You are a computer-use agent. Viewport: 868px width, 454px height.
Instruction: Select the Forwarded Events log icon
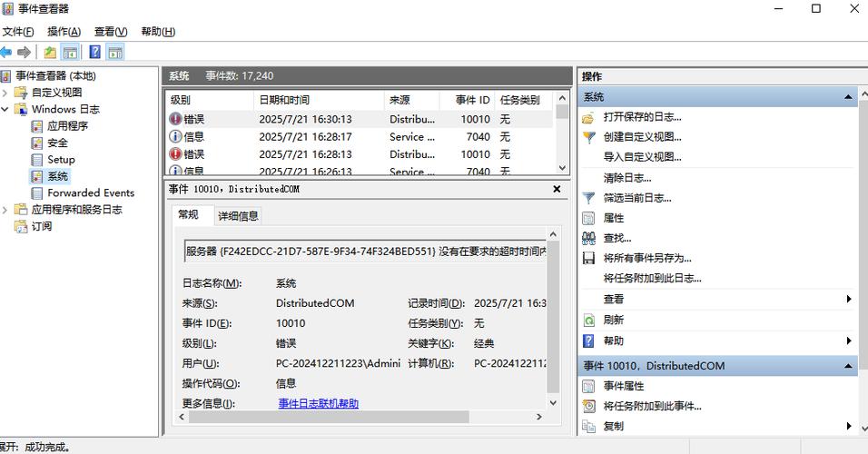point(37,192)
